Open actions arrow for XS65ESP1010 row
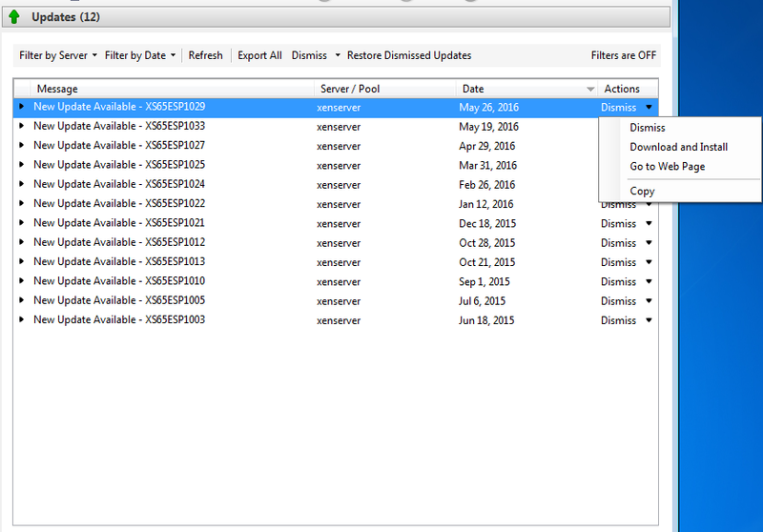The height and width of the screenshot is (532, 763). [649, 281]
